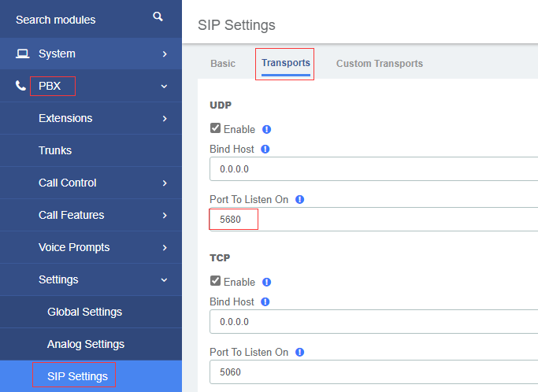Click the System laptop icon
Screen dimensions: 538x392
(x=23, y=54)
